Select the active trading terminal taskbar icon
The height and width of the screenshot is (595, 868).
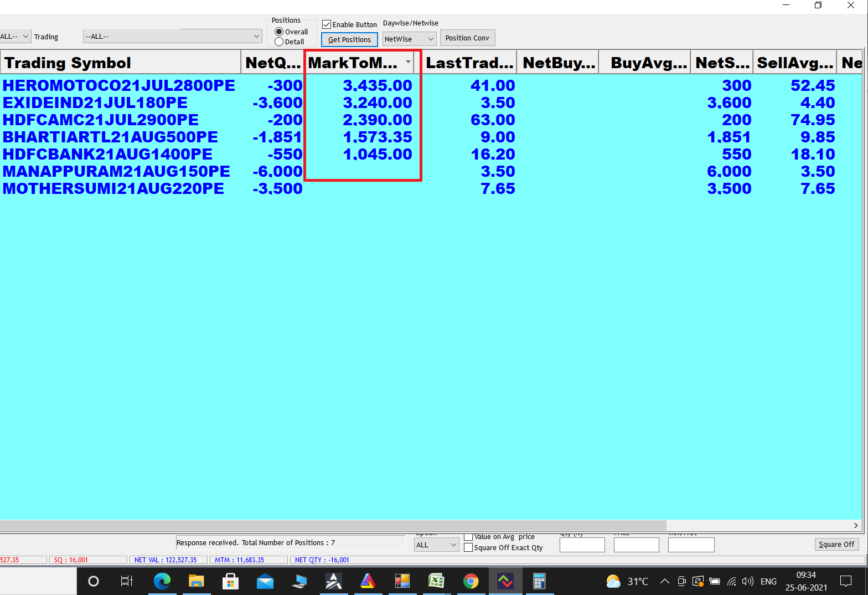tap(505, 581)
